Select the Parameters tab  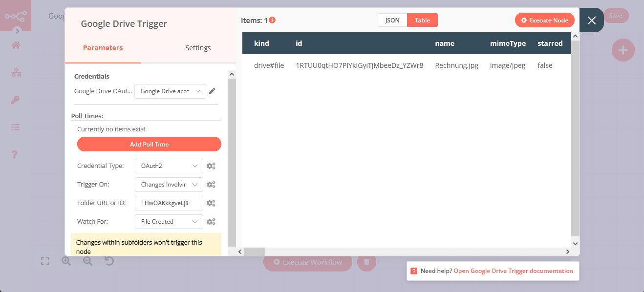103,48
